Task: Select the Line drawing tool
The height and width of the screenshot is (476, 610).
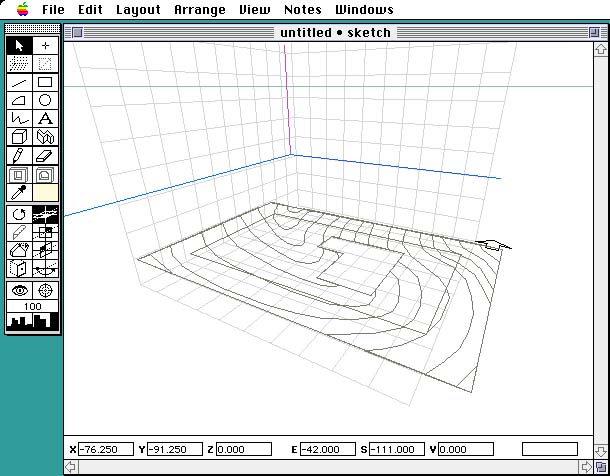Action: (19, 82)
